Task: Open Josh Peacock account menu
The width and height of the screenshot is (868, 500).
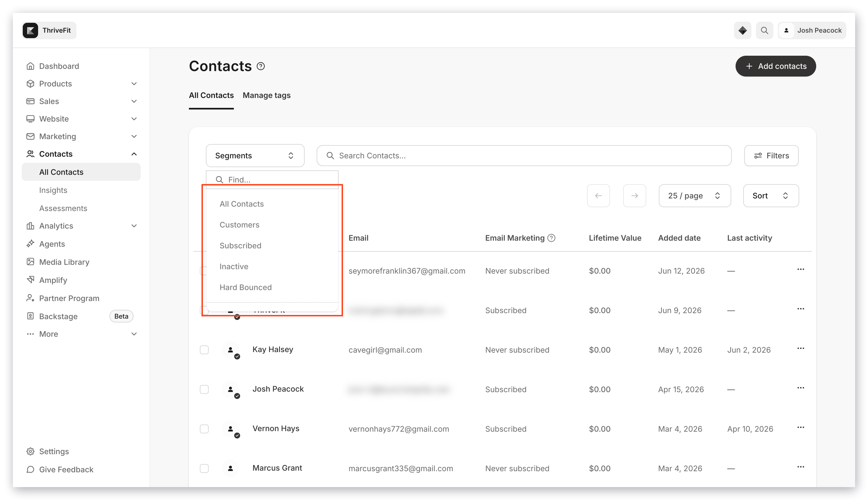Action: (812, 30)
